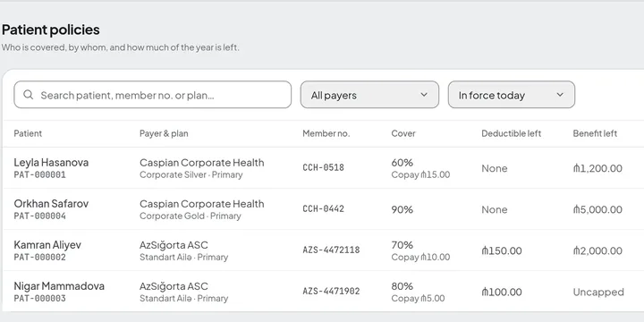Click Standart Ailə · Primary in Kamran's row

click(183, 258)
